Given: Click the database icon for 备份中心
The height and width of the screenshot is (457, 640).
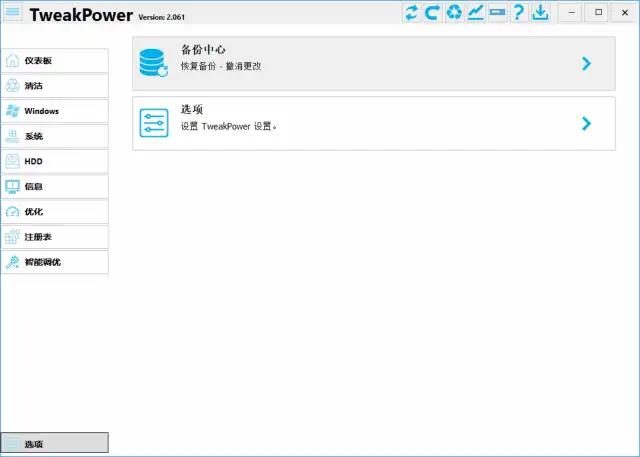Looking at the screenshot, I should [154, 64].
